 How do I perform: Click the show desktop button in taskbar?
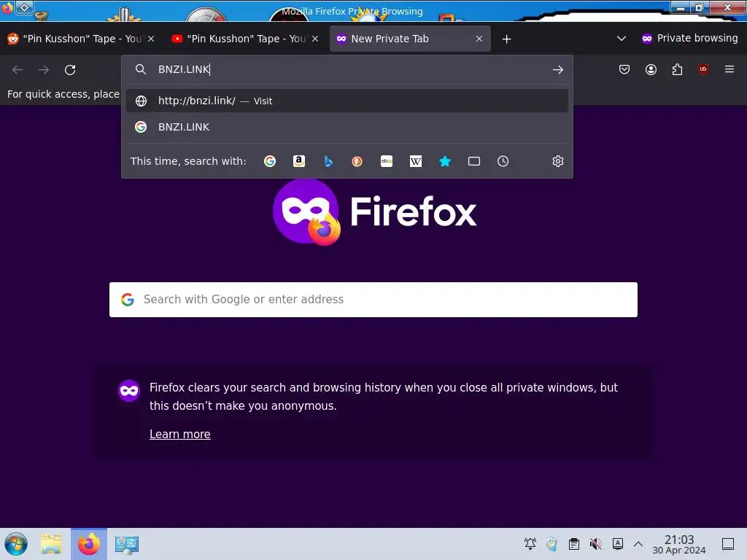tap(728, 544)
